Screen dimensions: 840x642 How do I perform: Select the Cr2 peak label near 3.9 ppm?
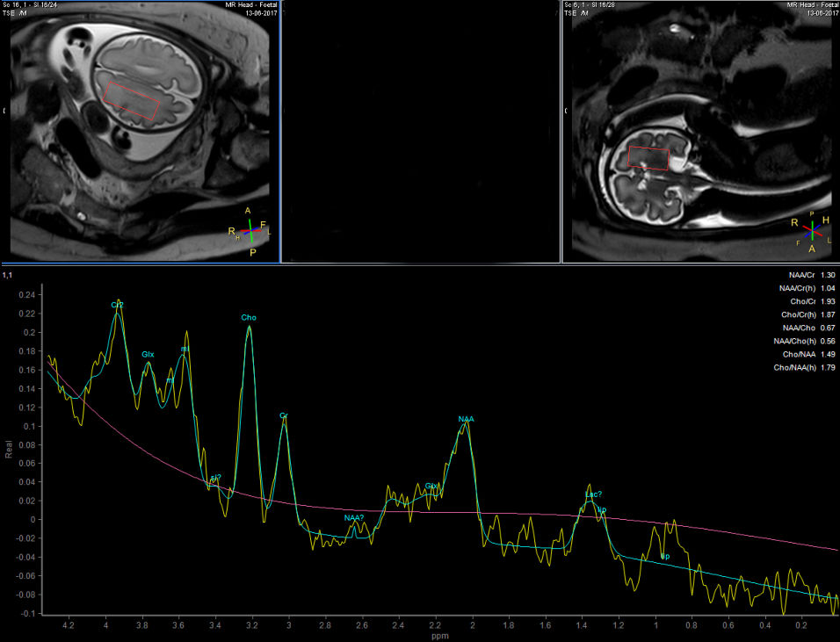117,305
